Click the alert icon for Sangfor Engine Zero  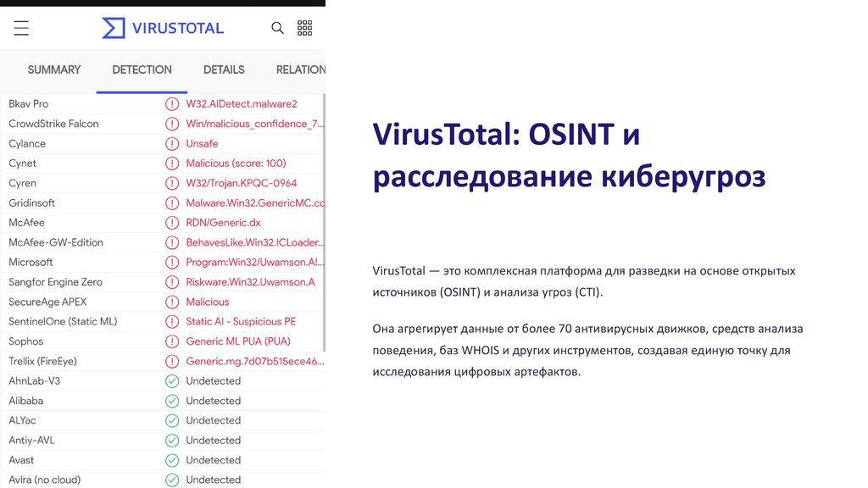pos(172,282)
